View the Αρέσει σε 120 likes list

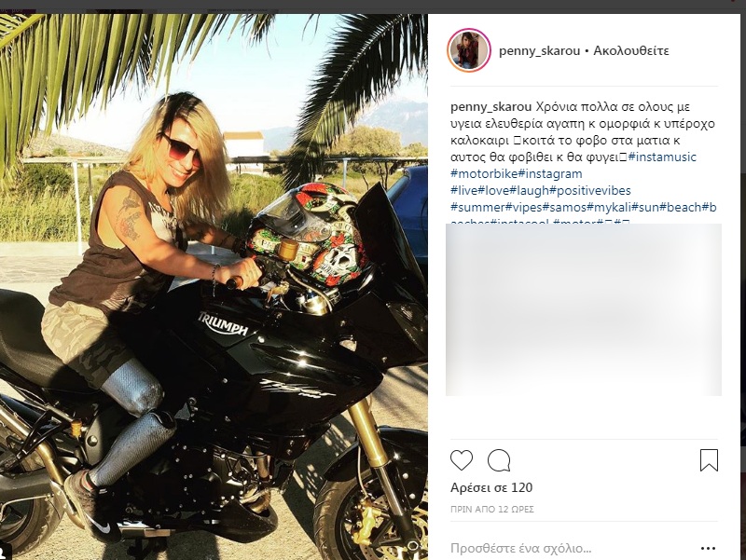point(491,487)
